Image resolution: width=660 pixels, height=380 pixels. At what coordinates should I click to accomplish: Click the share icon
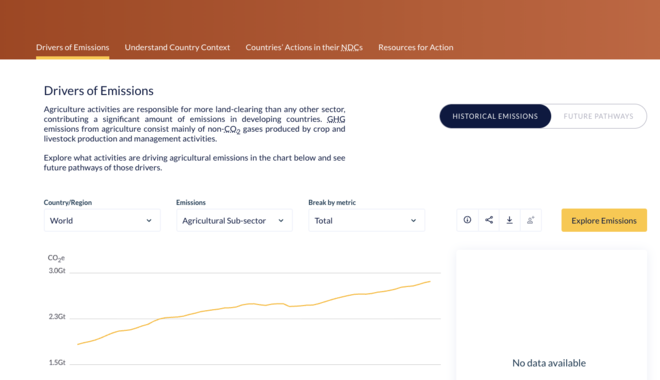coord(489,220)
